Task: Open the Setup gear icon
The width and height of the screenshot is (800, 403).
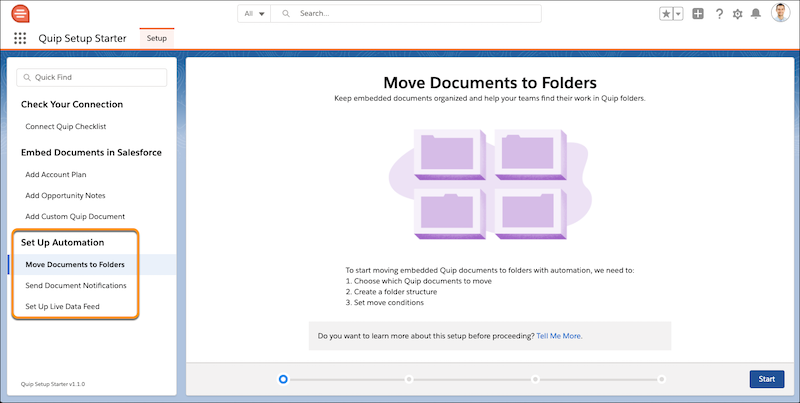Action: [737, 14]
